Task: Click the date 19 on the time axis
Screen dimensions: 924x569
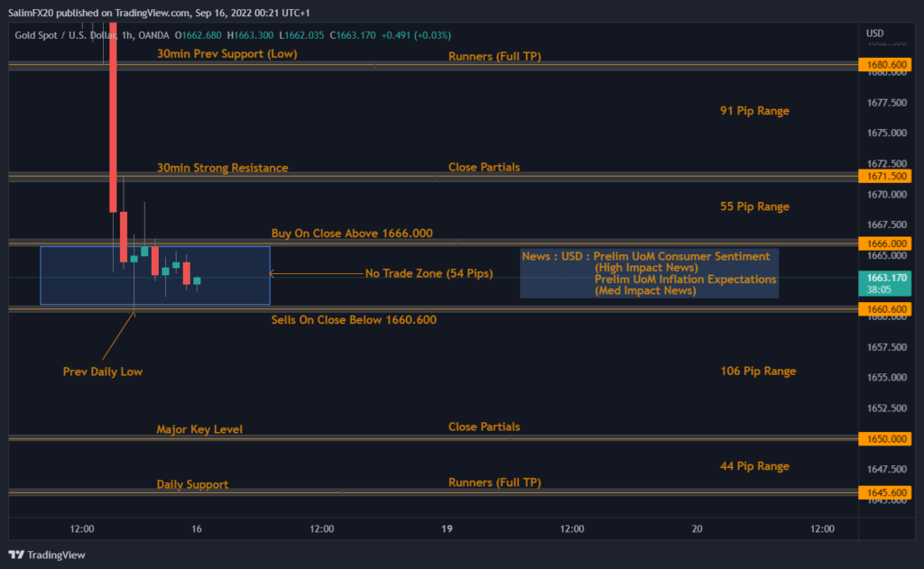Action: pos(447,528)
